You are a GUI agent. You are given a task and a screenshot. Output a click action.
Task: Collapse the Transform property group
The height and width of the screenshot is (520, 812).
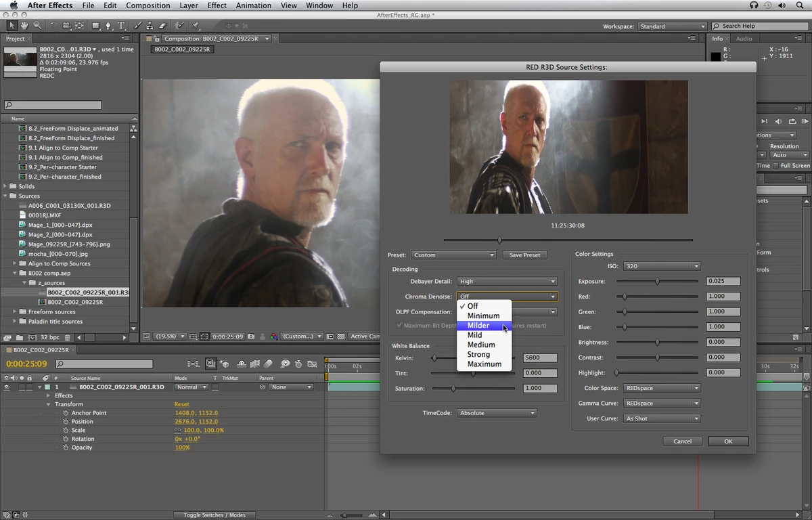coord(47,404)
